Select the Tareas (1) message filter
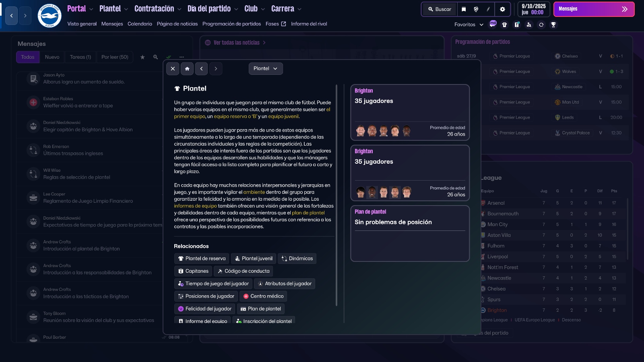The width and height of the screenshot is (644, 362). 80,57
